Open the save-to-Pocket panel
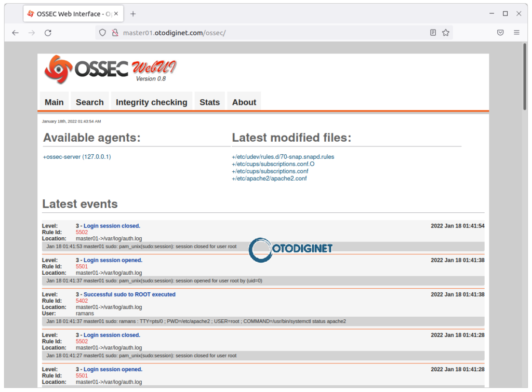The width and height of the screenshot is (532, 392). (500, 32)
